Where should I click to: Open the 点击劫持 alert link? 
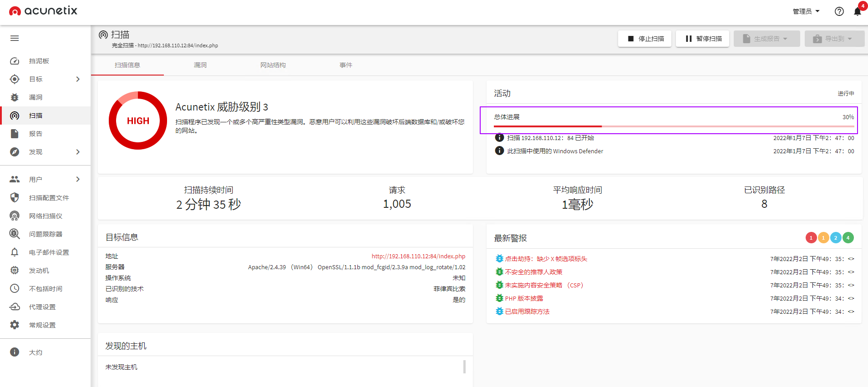pyautogui.click(x=546, y=259)
